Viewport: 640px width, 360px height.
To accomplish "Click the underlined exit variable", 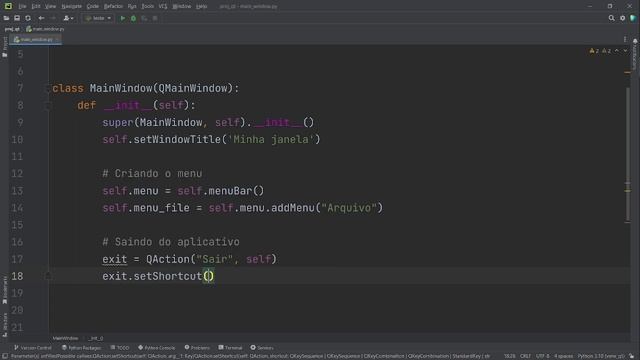I will click(115, 259).
